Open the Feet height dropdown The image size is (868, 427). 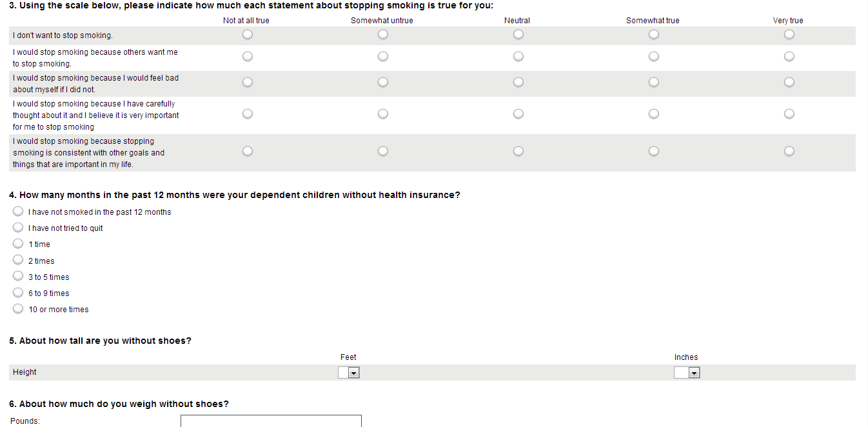point(348,373)
